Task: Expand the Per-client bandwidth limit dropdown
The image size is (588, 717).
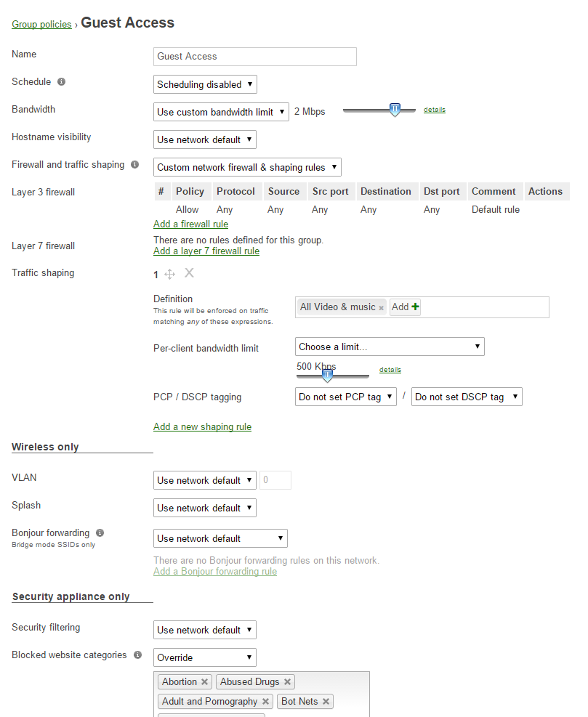Action: coord(390,347)
